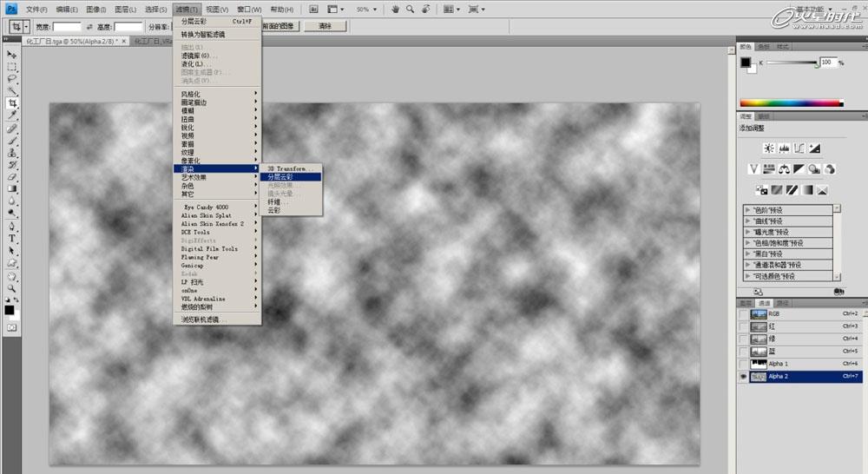Viewport: 868px width, 474px height.
Task: Select the Rectangular Marquee tool
Action: coord(11,67)
